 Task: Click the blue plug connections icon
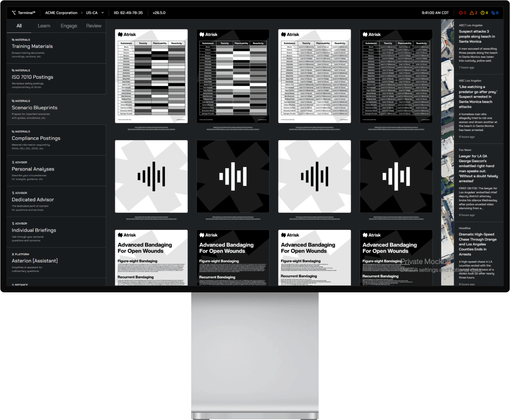click(493, 13)
